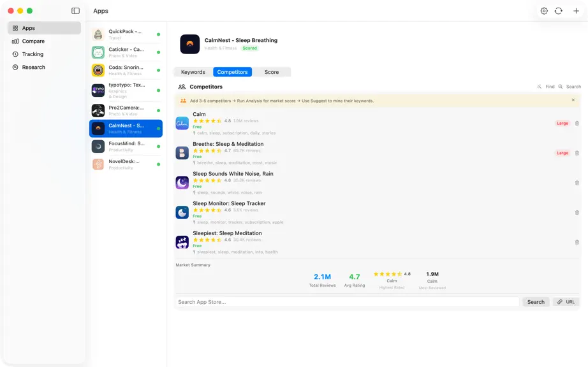This screenshot has width=588, height=367.
Task: Select Coda: Snoring app in list
Action: 126,70
